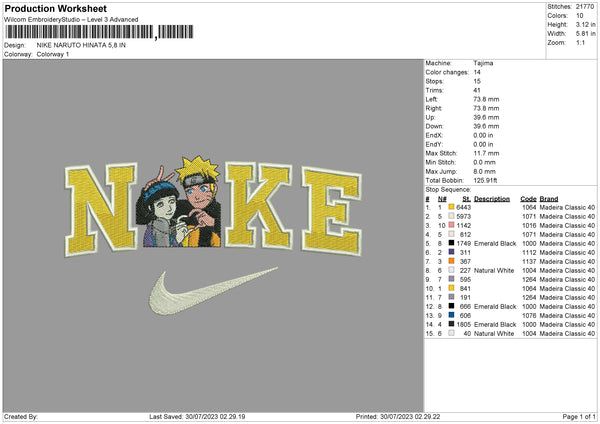Click the 'Description' column header
The width and height of the screenshot is (600, 424).
pyautogui.click(x=492, y=199)
